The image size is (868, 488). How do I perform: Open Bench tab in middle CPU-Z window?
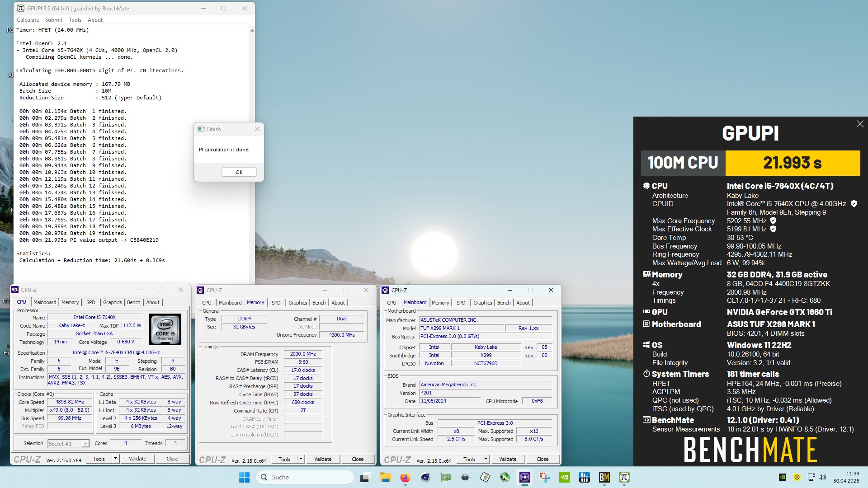[x=319, y=303]
